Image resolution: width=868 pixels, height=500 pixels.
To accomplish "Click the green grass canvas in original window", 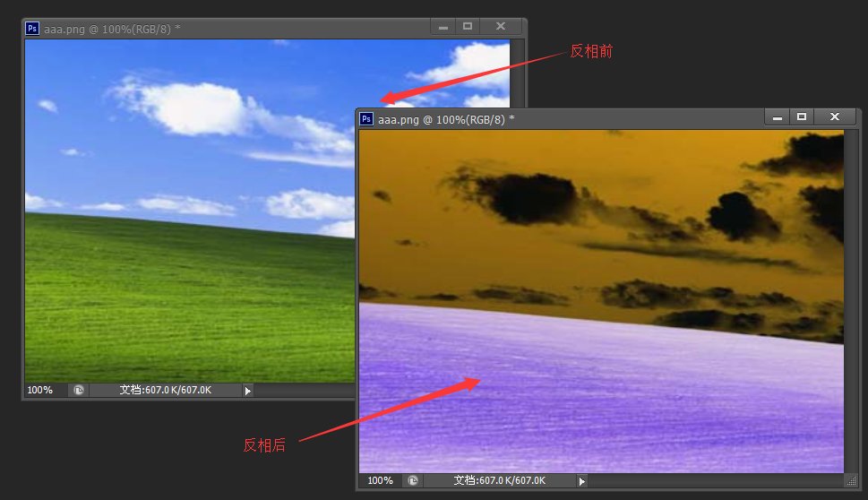I will pyautogui.click(x=188, y=299).
